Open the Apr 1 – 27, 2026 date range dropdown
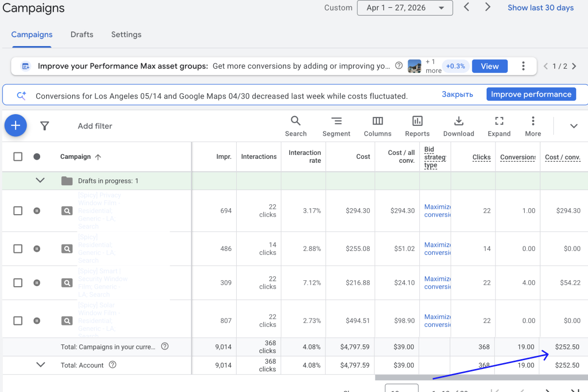 pyautogui.click(x=405, y=8)
